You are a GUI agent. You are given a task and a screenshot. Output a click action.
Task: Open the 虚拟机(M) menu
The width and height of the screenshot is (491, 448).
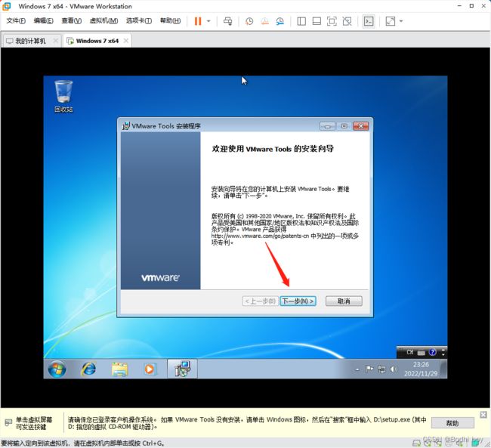(103, 20)
